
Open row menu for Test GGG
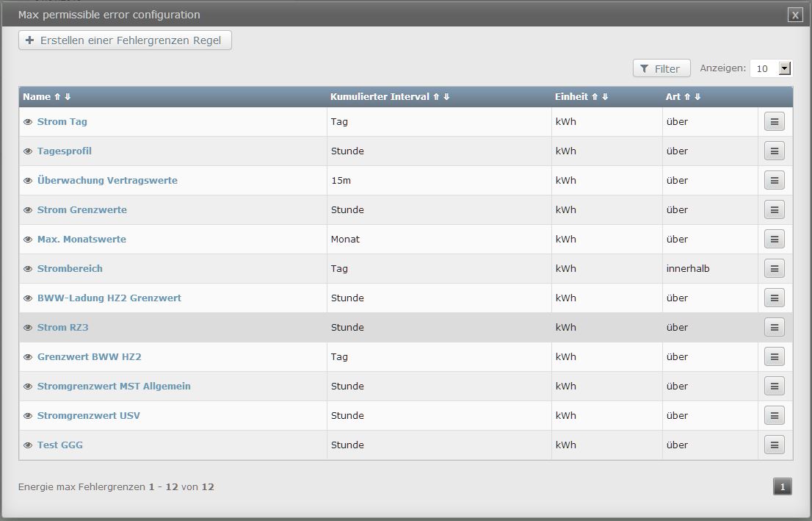tap(775, 445)
